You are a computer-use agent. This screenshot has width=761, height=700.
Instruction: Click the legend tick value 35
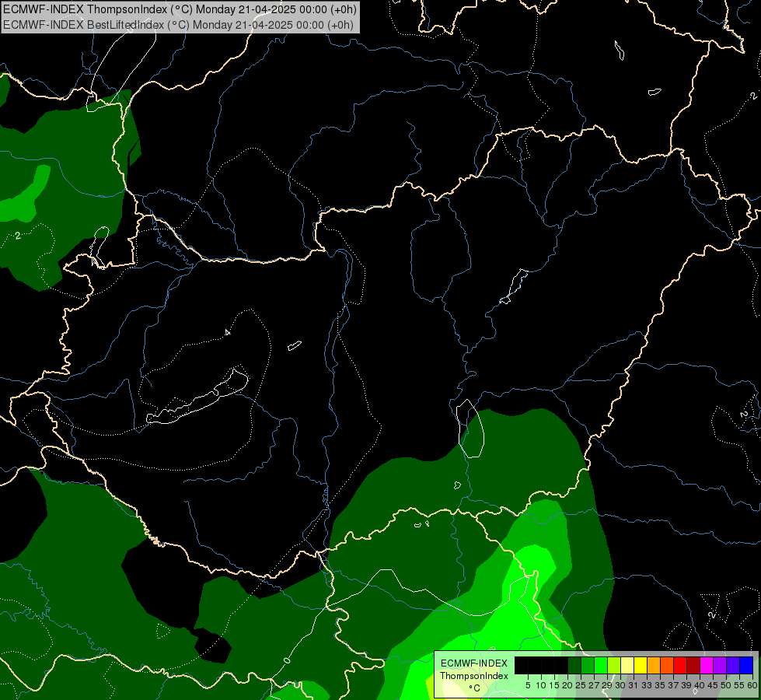click(x=660, y=685)
